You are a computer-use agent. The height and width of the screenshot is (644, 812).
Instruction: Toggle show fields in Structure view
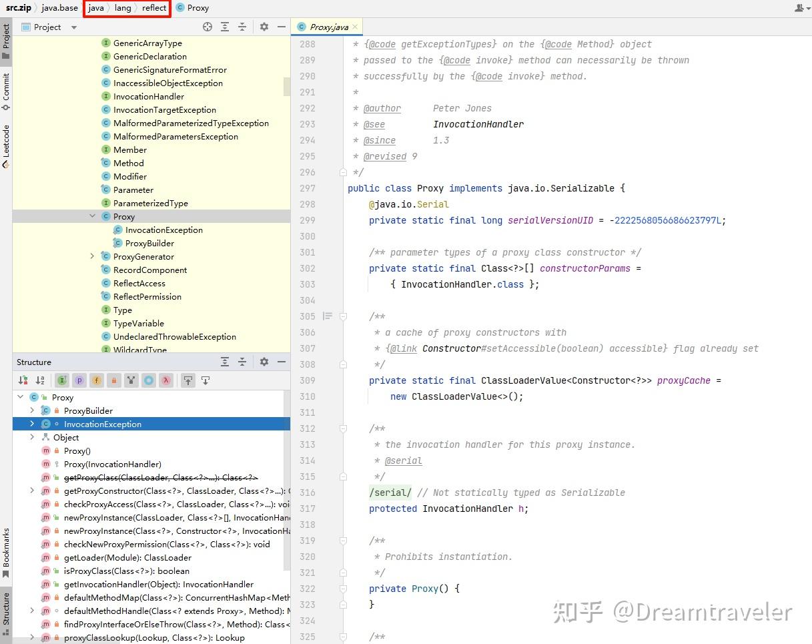[96, 379]
